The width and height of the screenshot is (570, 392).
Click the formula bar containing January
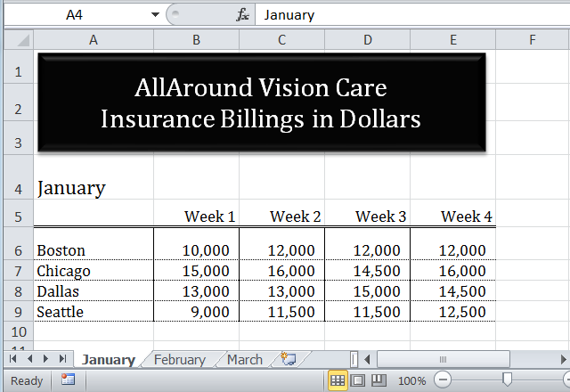click(x=410, y=15)
